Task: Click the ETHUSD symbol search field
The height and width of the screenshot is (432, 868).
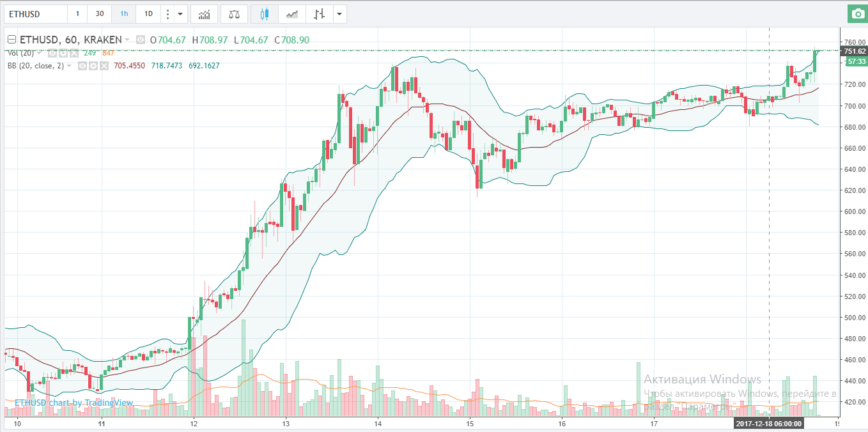Action: coord(35,13)
